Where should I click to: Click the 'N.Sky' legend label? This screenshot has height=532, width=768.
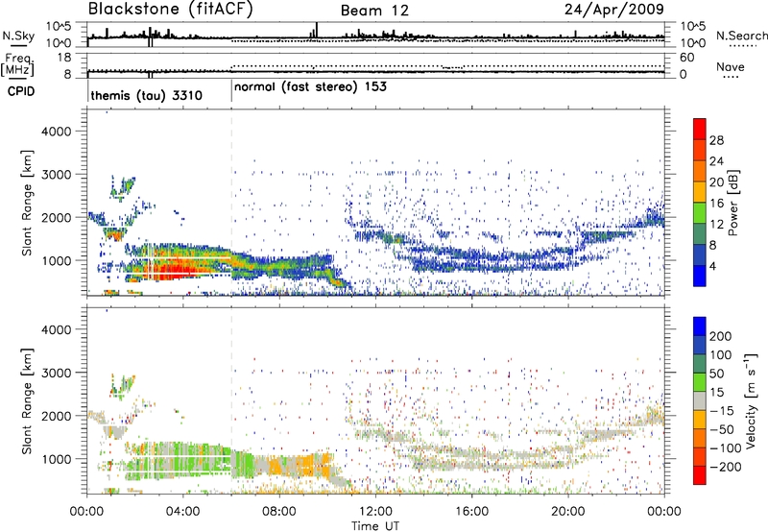point(18,36)
